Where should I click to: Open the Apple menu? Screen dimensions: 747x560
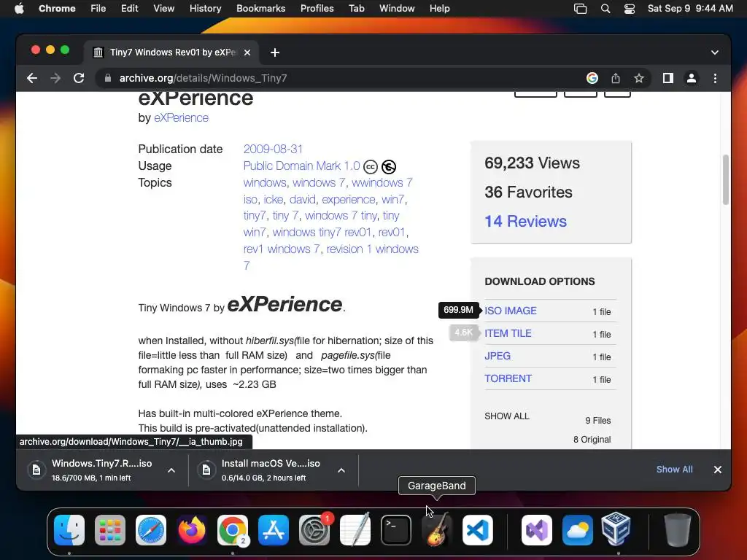(x=19, y=9)
